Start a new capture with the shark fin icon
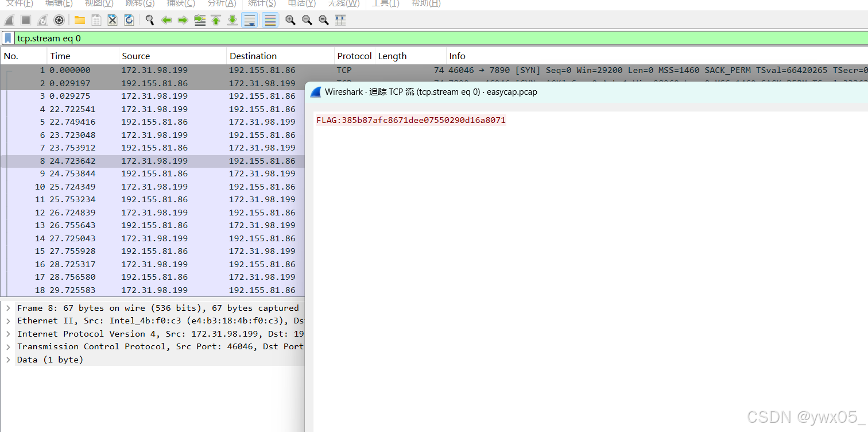Screen dimensions: 868x432 [x=9, y=20]
